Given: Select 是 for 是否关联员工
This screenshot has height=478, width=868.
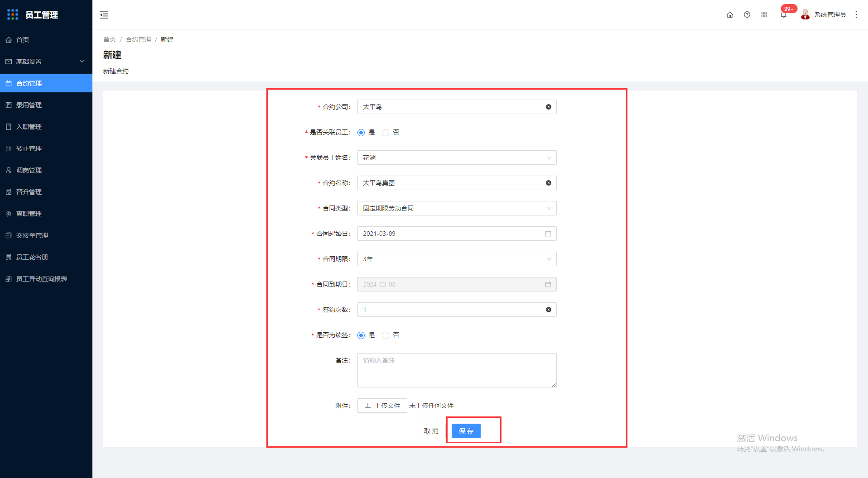Looking at the screenshot, I should click(x=361, y=133).
